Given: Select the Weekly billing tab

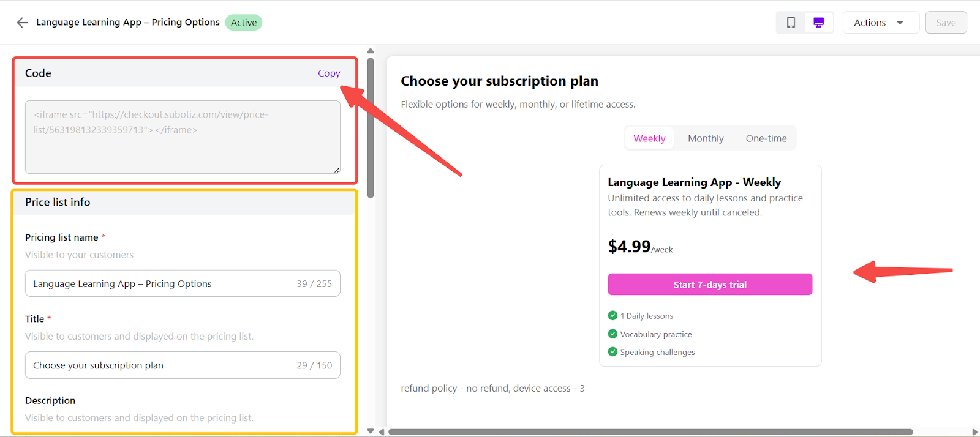Looking at the screenshot, I should [649, 138].
